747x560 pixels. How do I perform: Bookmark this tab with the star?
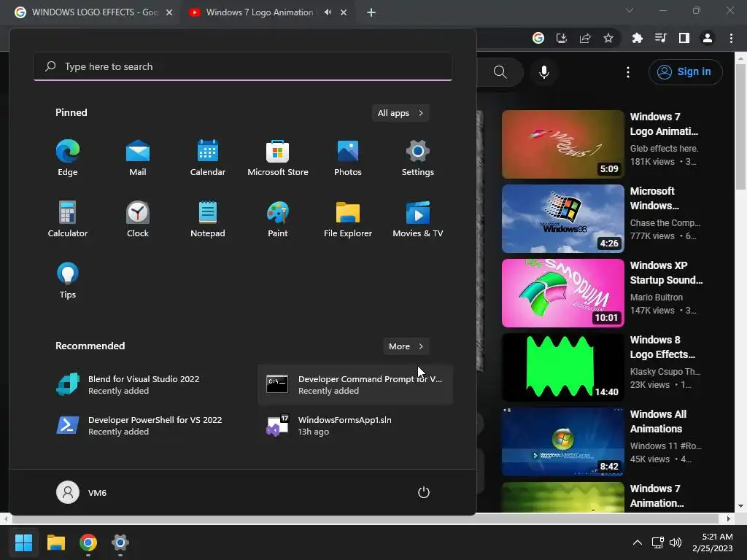[608, 38]
